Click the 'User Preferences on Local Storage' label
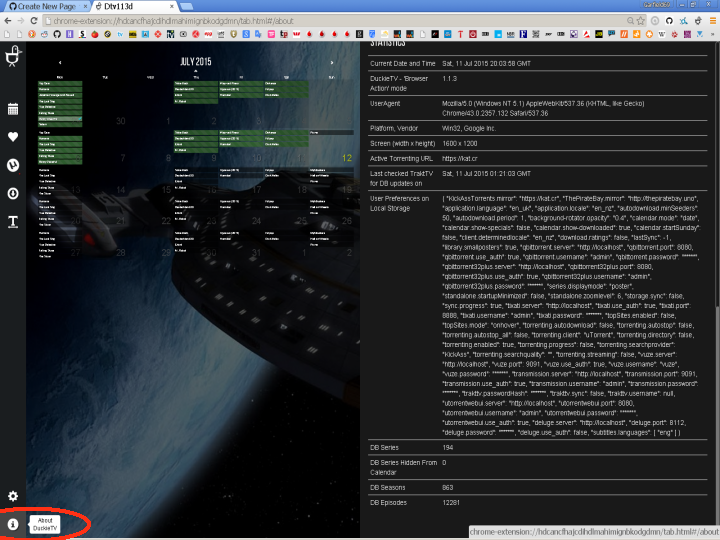The width and height of the screenshot is (720, 540). [399, 203]
